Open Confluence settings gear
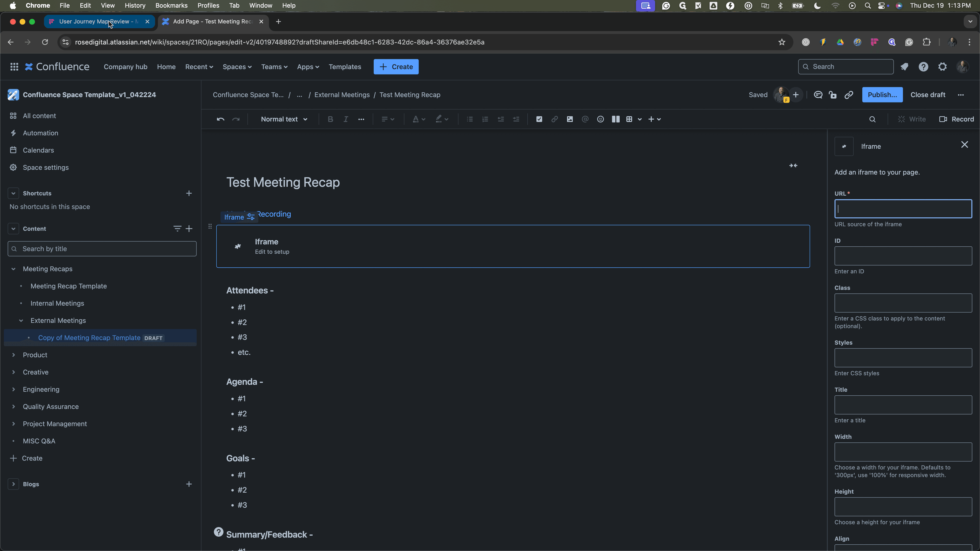980x551 pixels. click(942, 67)
